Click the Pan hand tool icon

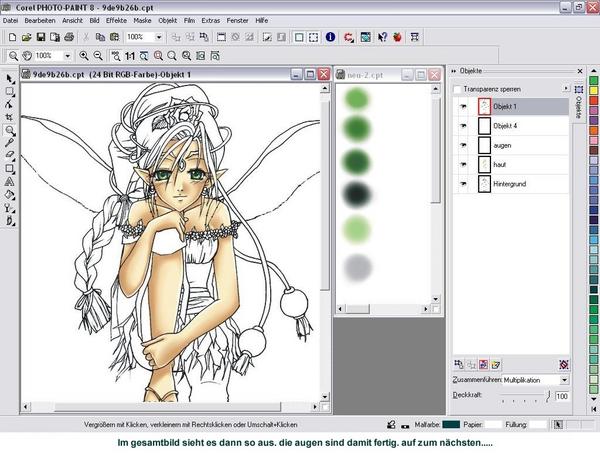(27, 56)
